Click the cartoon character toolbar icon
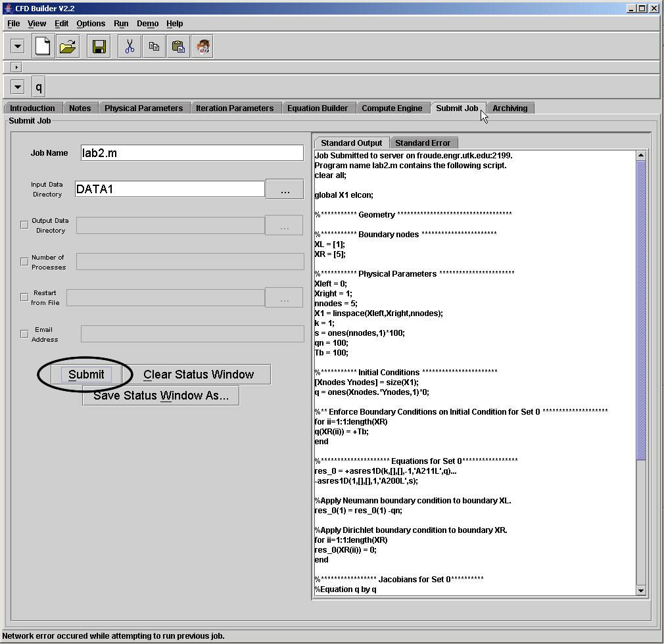Screen dimensions: 664x644 [x=202, y=47]
